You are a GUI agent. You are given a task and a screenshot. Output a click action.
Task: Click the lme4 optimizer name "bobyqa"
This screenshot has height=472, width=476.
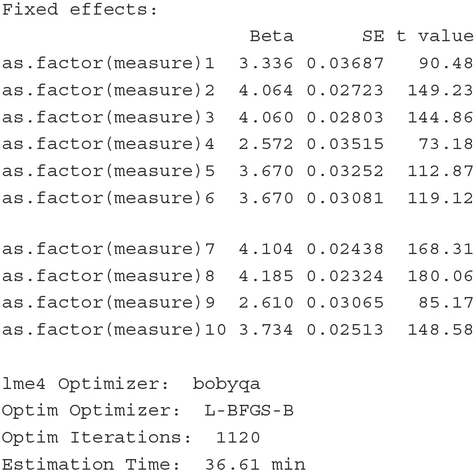click(226, 384)
